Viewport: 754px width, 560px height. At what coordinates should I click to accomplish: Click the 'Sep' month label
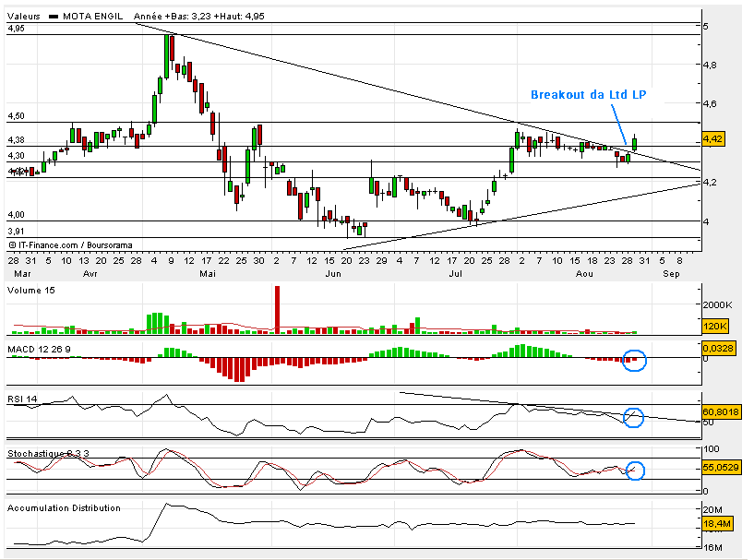(x=671, y=273)
